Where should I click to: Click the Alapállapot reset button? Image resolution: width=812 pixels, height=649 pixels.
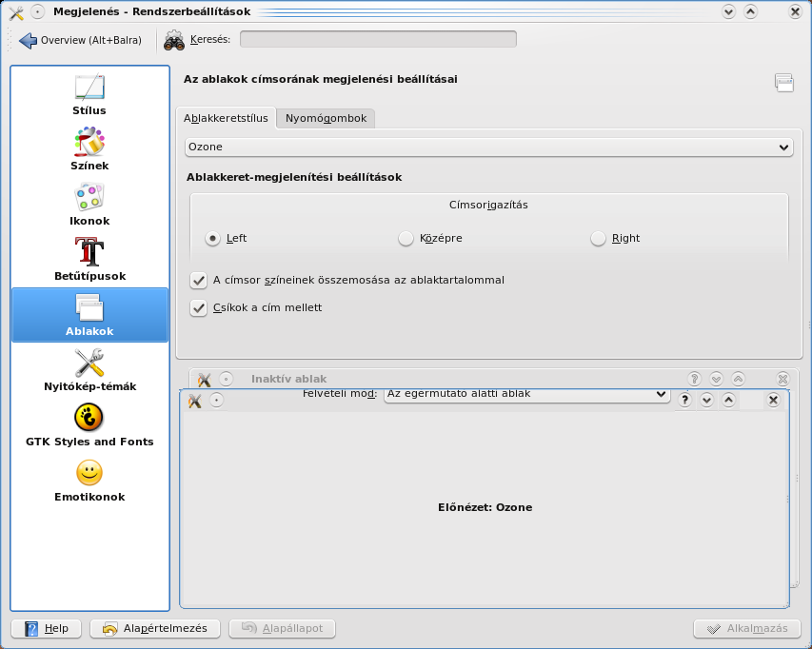point(282,628)
